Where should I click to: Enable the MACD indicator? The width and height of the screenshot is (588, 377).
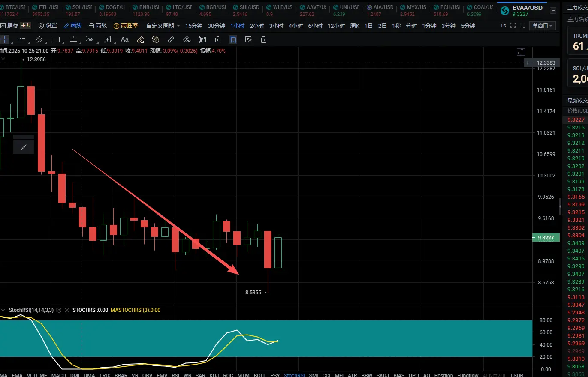pyautogui.click(x=58, y=375)
